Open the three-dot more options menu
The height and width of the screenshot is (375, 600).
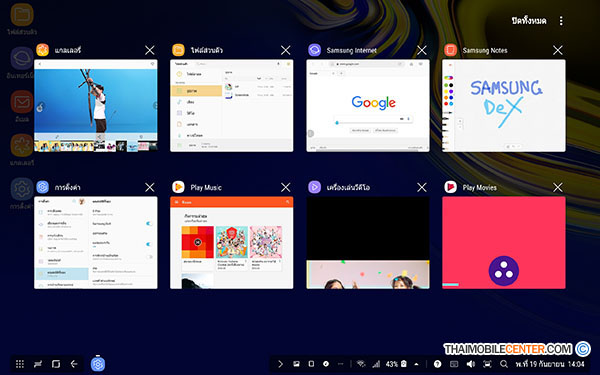[x=561, y=21]
